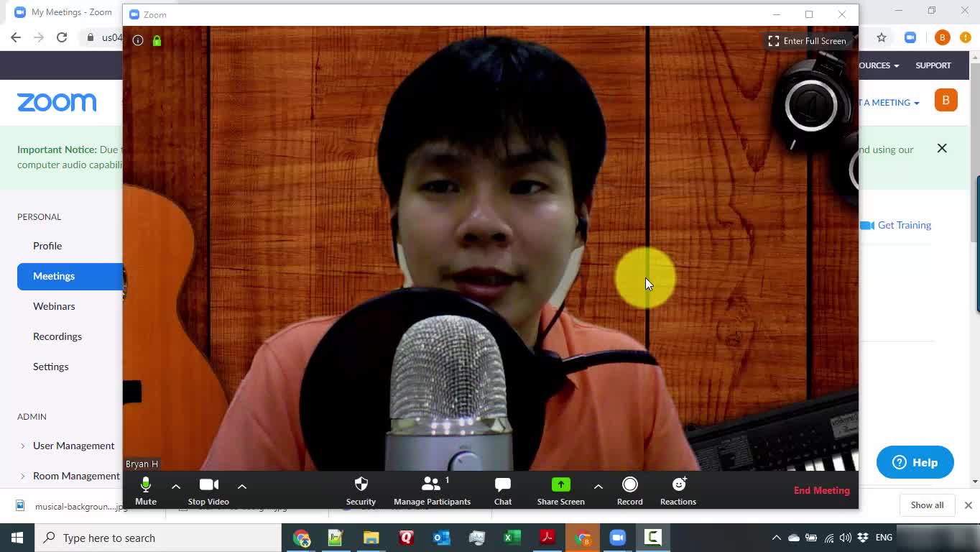This screenshot has width=980, height=552.
Task: Show meeting information icon
Action: (138, 40)
